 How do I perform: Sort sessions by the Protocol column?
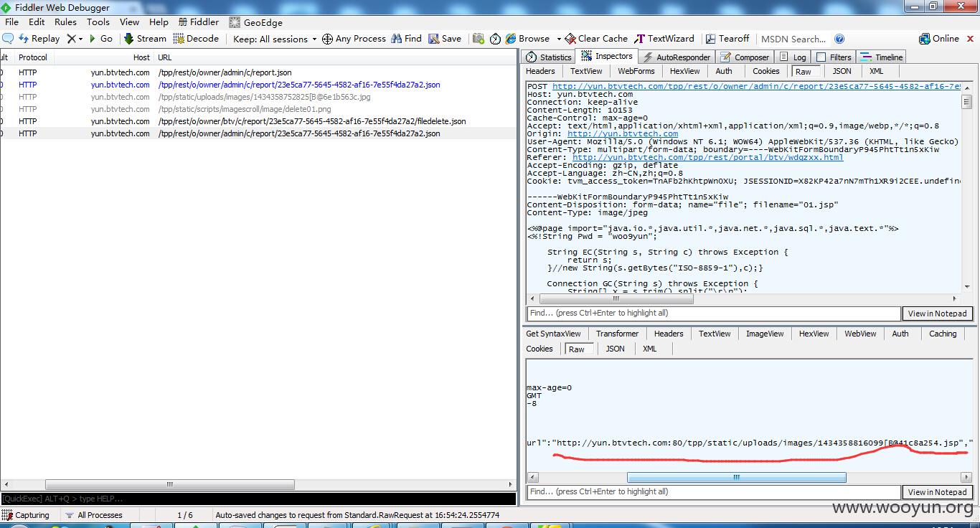point(33,57)
